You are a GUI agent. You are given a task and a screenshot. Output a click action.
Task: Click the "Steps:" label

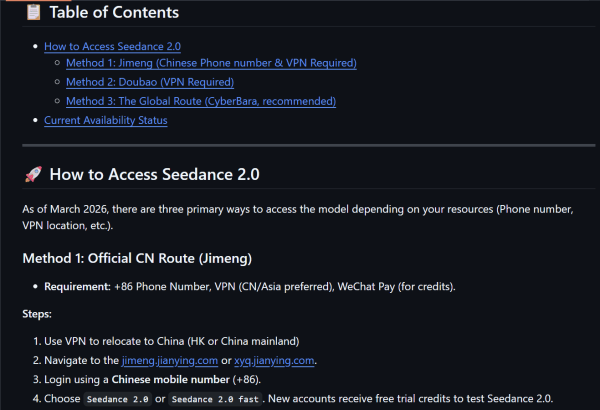pos(37,314)
